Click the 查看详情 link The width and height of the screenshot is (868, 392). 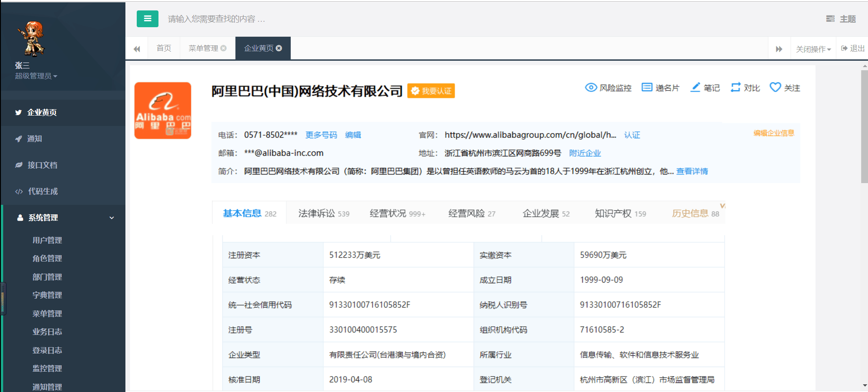point(692,171)
